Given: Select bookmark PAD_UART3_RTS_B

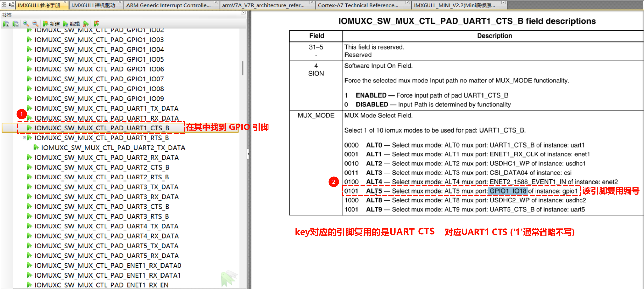Looking at the screenshot, I should [x=102, y=216].
